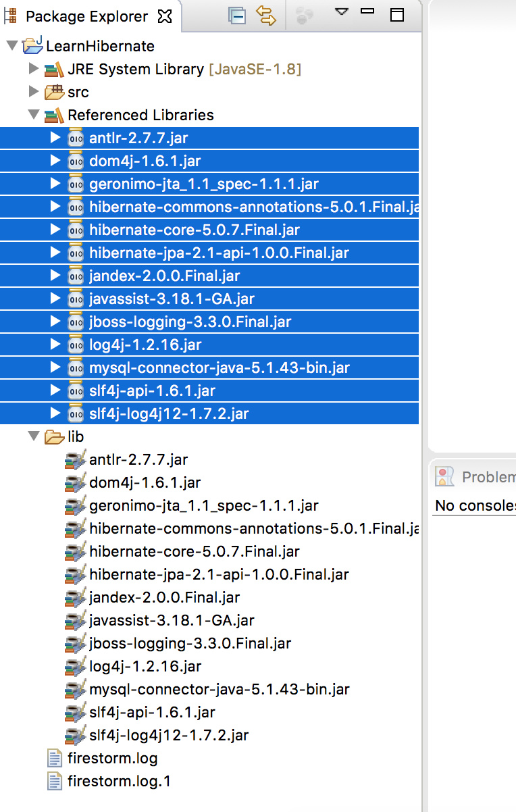This screenshot has width=516, height=812.
Task: Select JRE System Library [JavaSE-1.8] label
Action: tap(184, 69)
